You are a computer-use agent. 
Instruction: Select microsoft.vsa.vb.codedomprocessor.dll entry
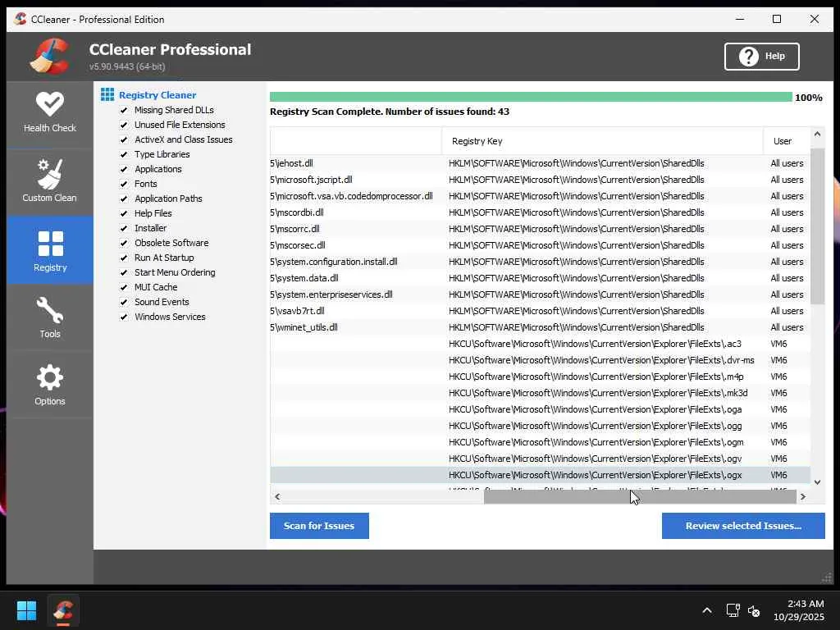540,196
